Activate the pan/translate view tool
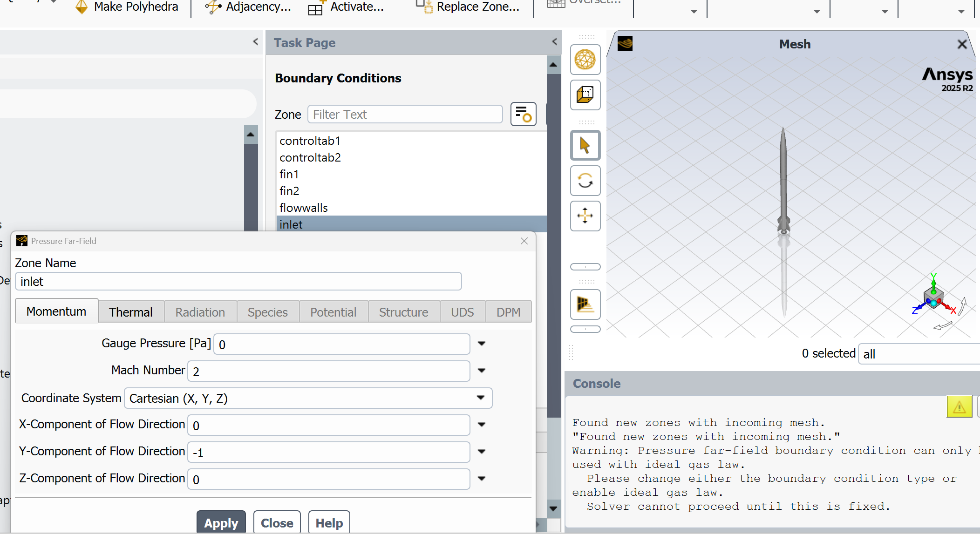This screenshot has height=534, width=980. pyautogui.click(x=585, y=216)
